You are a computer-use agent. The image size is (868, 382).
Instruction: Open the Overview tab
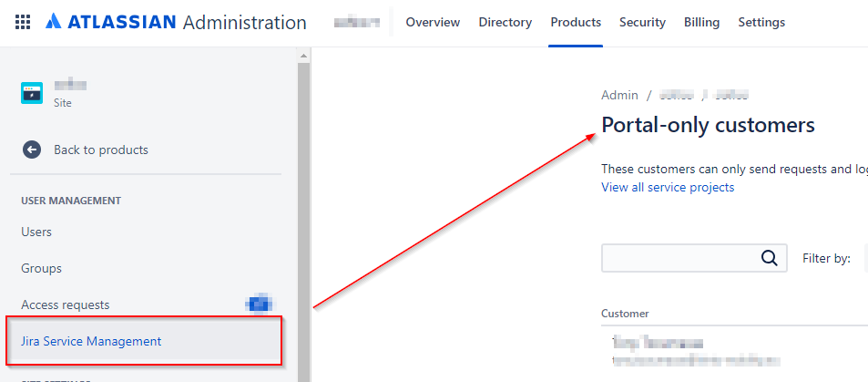tap(433, 22)
